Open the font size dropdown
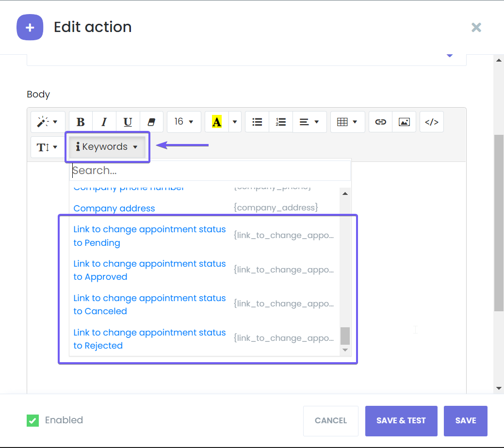This screenshot has width=504, height=448. 184,122
